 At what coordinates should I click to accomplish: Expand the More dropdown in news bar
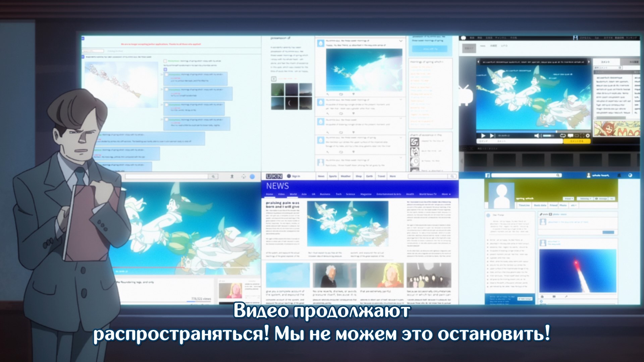coord(446,194)
